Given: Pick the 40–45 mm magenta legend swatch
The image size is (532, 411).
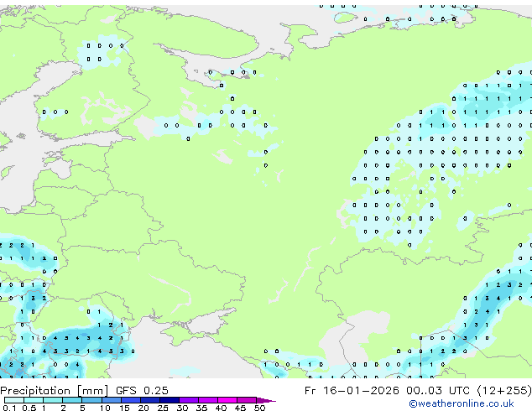Looking at the screenshot, I should coord(227,400).
